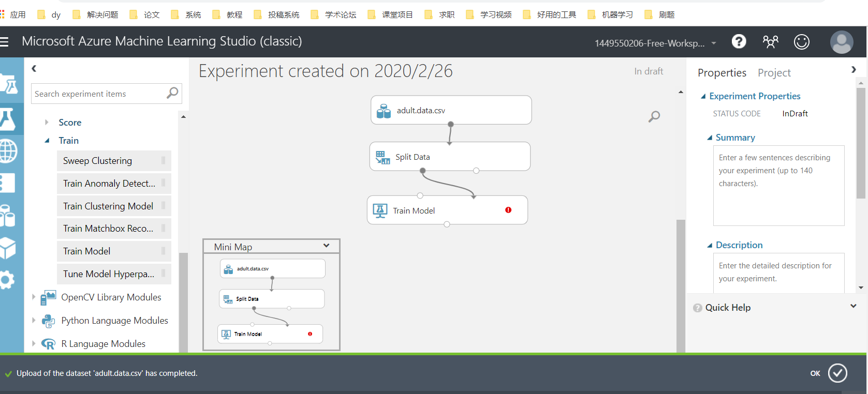This screenshot has width=868, height=394.
Task: Open Datasets cylinders icon in sidebar
Action: click(x=7, y=216)
